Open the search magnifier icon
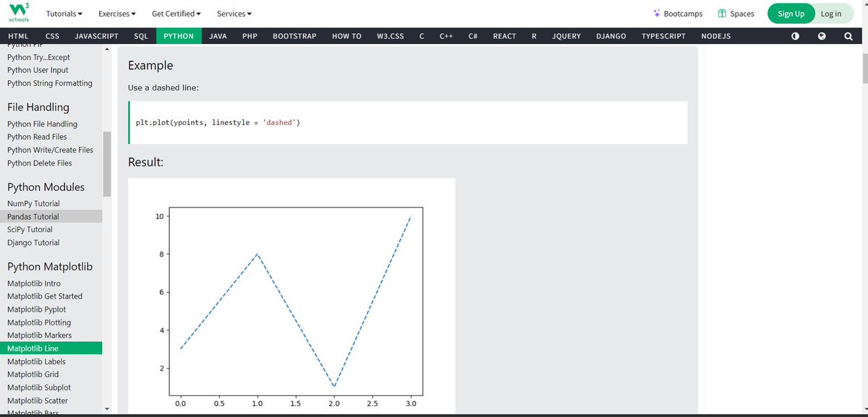 [x=848, y=36]
